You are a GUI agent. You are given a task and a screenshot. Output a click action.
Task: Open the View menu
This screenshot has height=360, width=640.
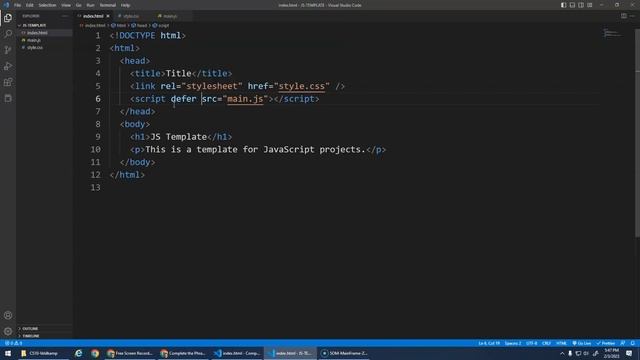pos(66,5)
